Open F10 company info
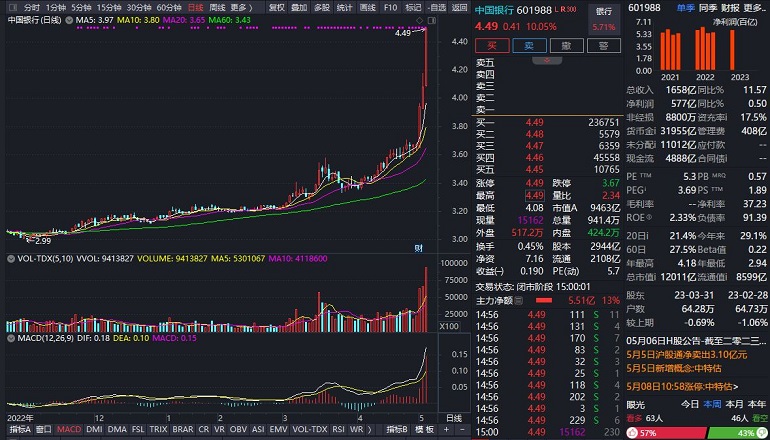 390,7
